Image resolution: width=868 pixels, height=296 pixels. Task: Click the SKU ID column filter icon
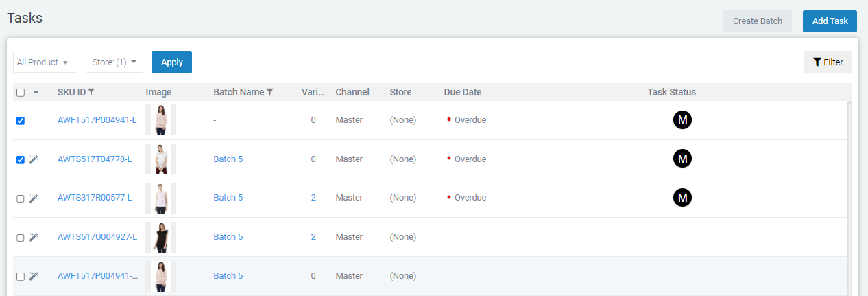91,92
